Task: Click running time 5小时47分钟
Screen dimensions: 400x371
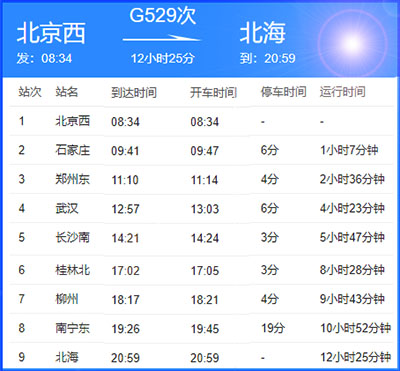Action: click(352, 238)
